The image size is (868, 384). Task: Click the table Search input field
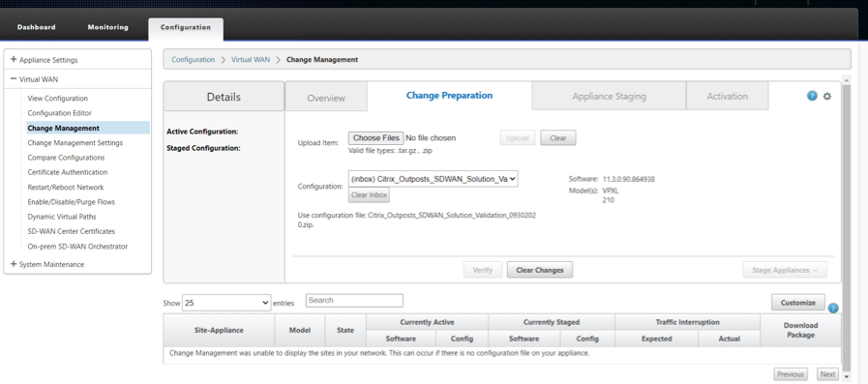354,301
